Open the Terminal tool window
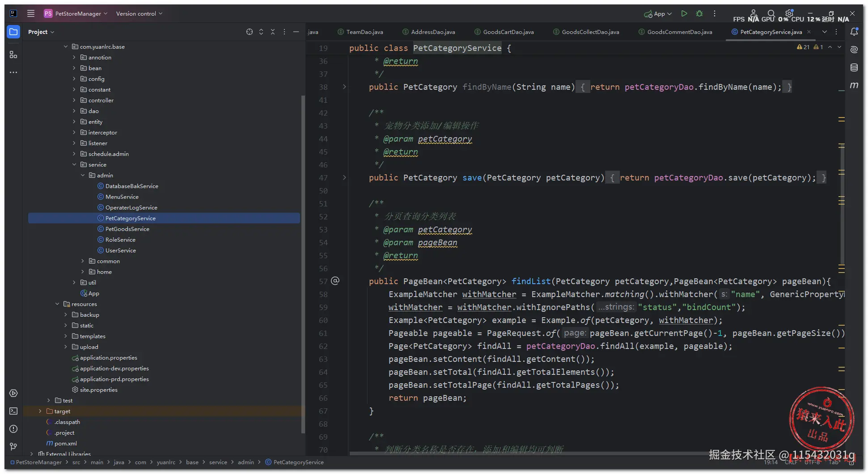 (x=13, y=411)
